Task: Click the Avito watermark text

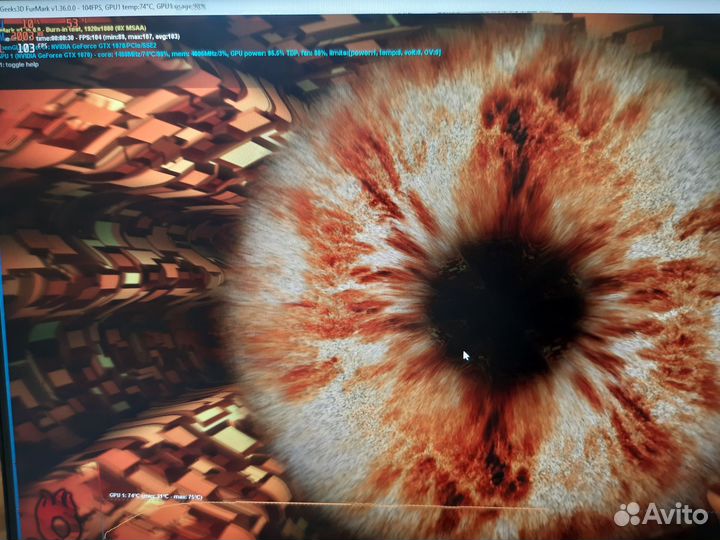Action: pos(675,514)
